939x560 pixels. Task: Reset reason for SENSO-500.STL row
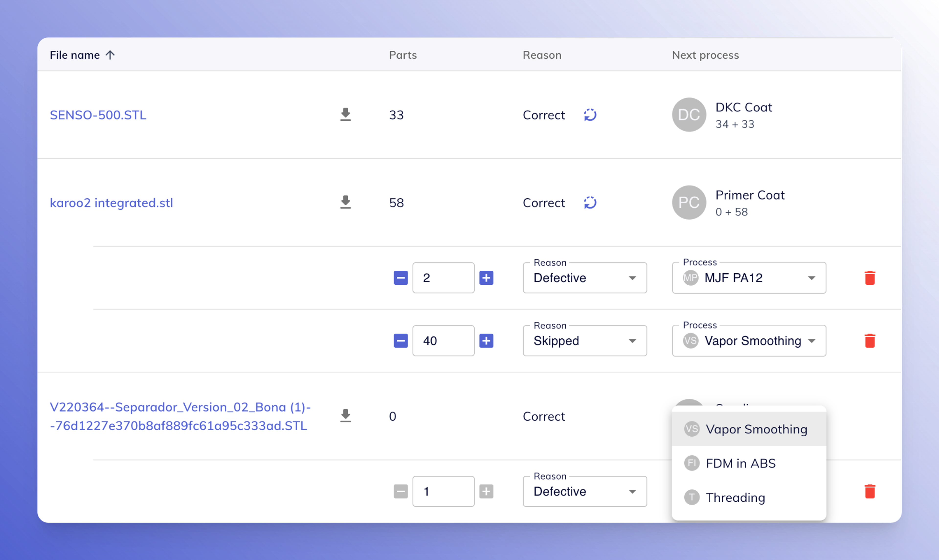coord(590,115)
